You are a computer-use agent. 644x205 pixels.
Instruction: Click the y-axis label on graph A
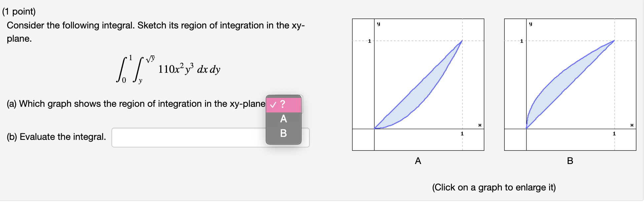click(x=378, y=23)
